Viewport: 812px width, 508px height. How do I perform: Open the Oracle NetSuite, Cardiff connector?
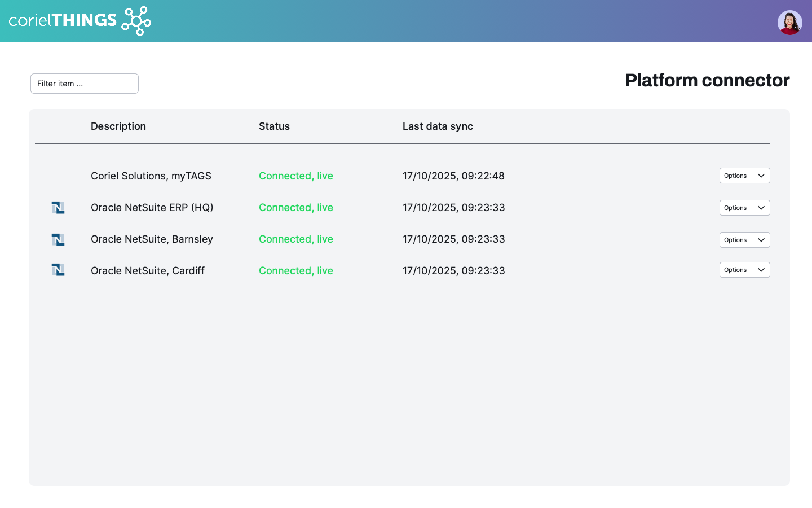(148, 271)
